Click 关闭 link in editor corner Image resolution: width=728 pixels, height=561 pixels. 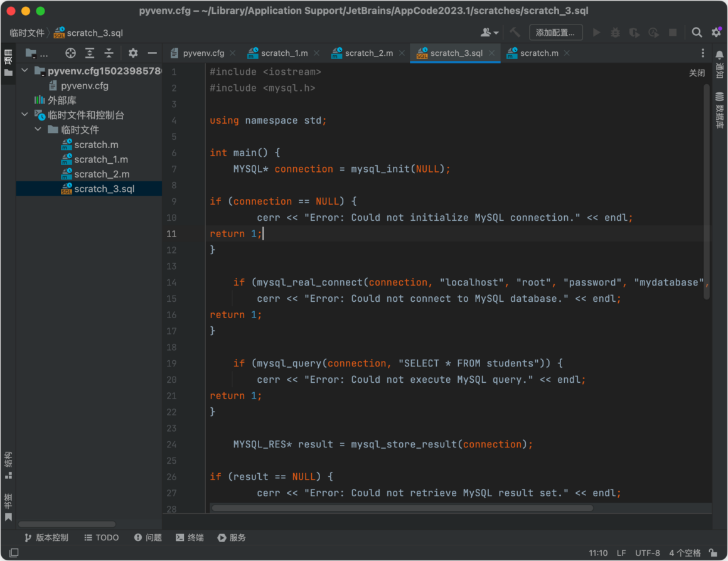(x=697, y=73)
